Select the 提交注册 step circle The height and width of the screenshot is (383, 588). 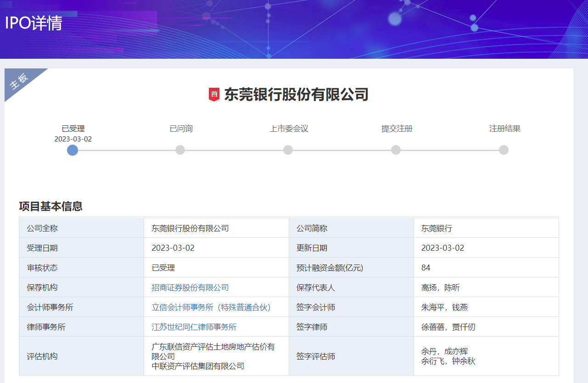(396, 150)
